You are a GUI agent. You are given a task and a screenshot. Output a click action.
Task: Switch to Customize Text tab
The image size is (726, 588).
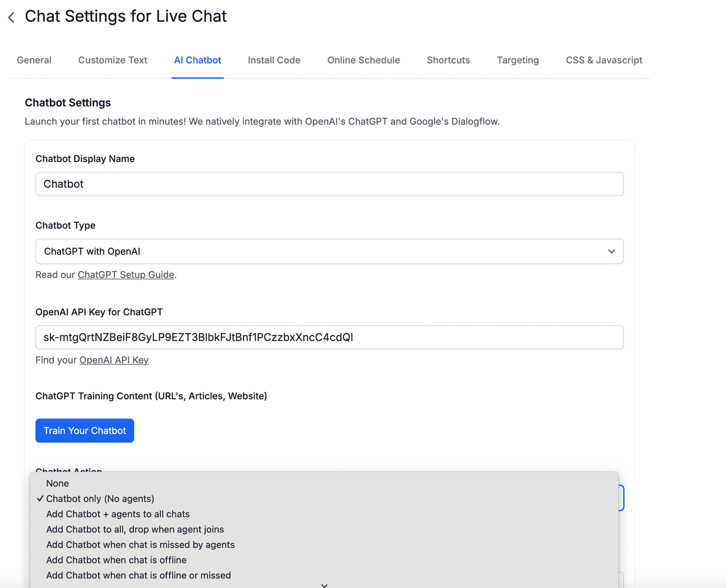pos(112,60)
